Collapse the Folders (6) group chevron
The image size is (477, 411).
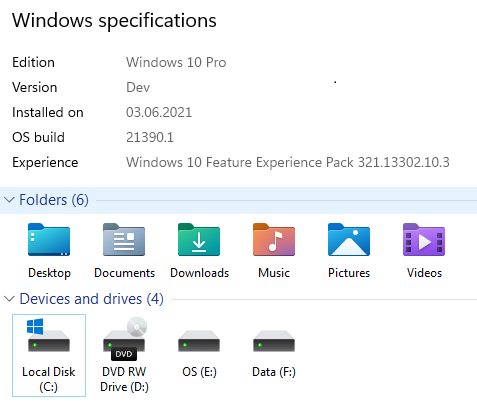[x=9, y=200]
